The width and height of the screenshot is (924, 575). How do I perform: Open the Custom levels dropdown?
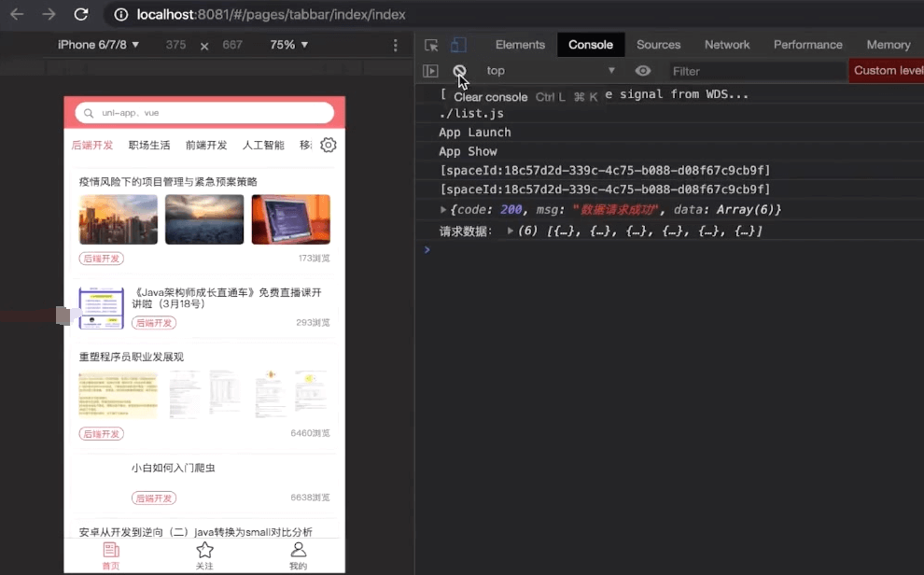click(887, 70)
